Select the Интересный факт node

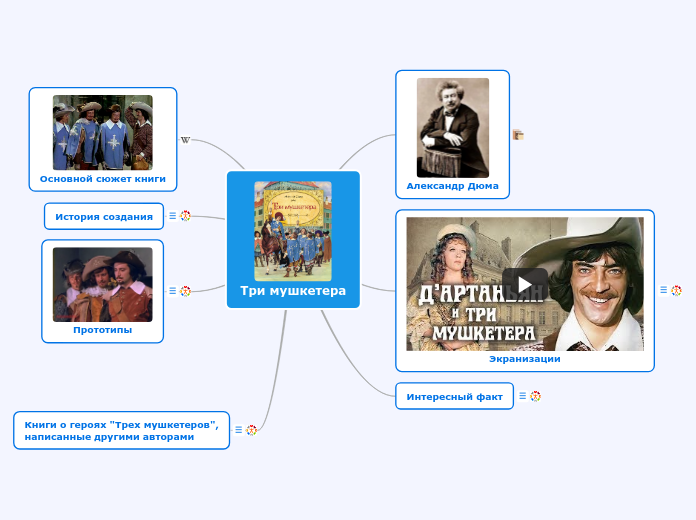[455, 396]
